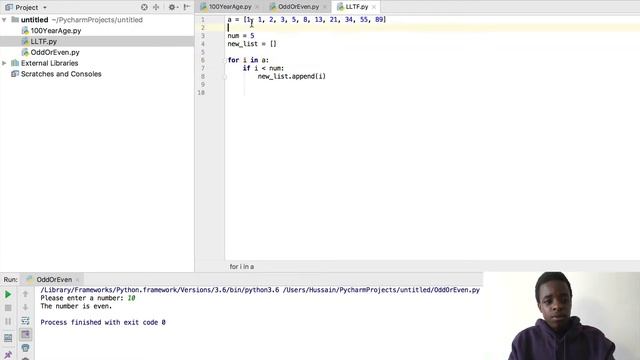This screenshot has width=640, height=360.
Task: Click 'The number is even.' console output
Action: coord(76,306)
